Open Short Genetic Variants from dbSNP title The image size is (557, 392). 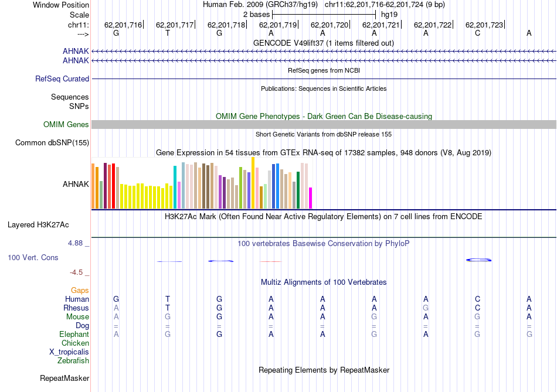coord(324,134)
